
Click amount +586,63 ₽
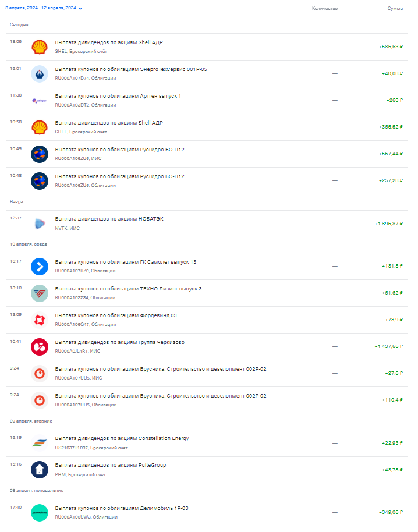click(x=391, y=47)
